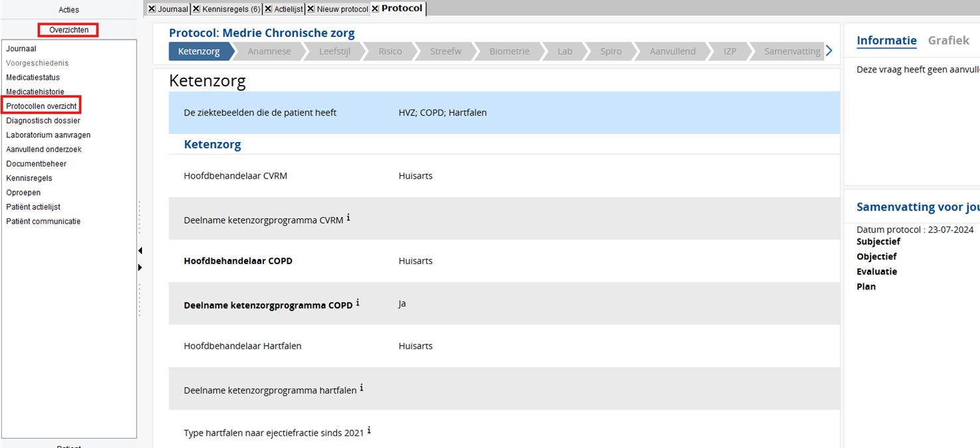Image resolution: width=980 pixels, height=448 pixels.
Task: Select the Informatie tab
Action: [886, 40]
